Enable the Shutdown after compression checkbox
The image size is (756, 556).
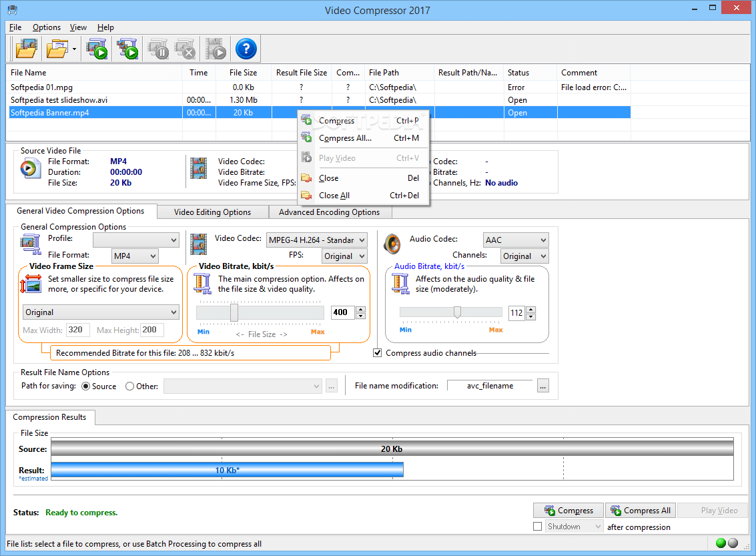click(x=538, y=527)
